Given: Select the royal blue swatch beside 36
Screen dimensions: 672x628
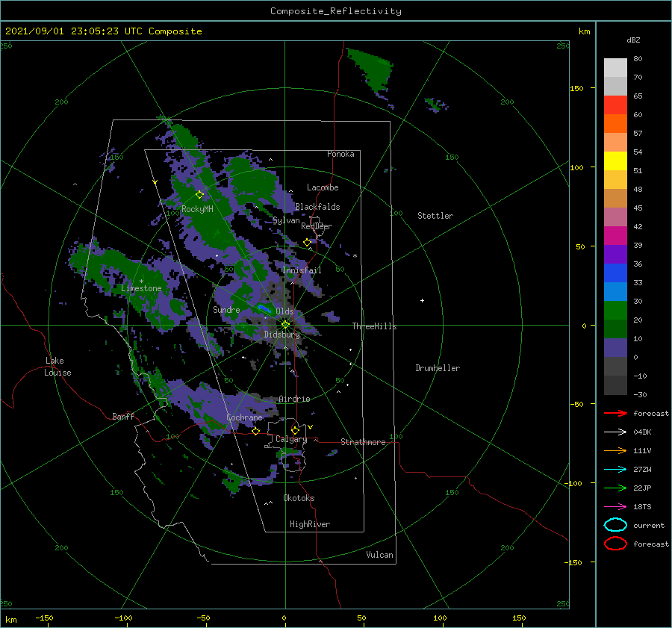Looking at the screenshot, I should point(615,273).
